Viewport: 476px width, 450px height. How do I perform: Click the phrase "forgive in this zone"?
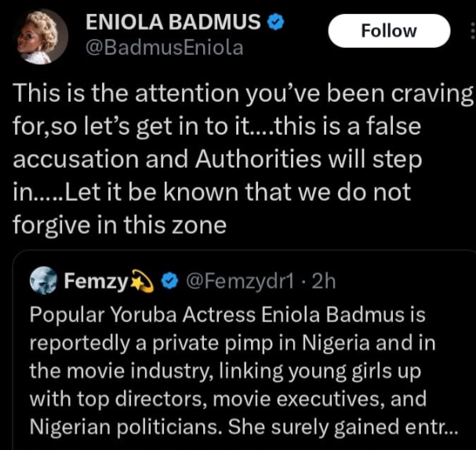click(120, 225)
